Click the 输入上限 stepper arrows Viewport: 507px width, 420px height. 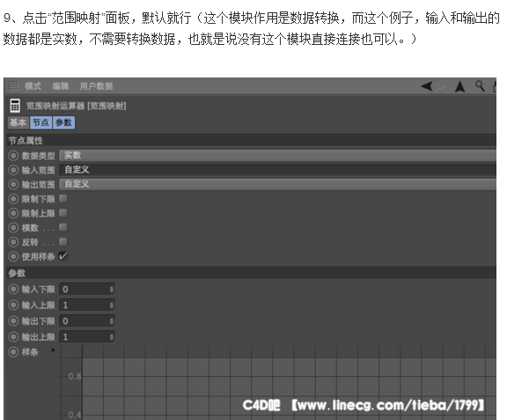pos(112,306)
